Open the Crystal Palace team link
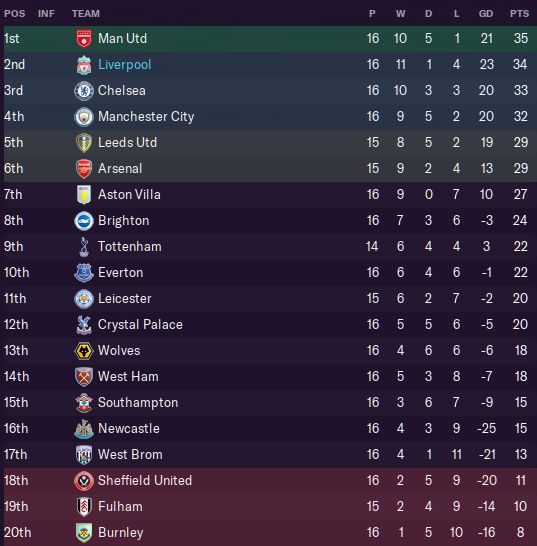The height and width of the screenshot is (546, 537). tap(140, 325)
